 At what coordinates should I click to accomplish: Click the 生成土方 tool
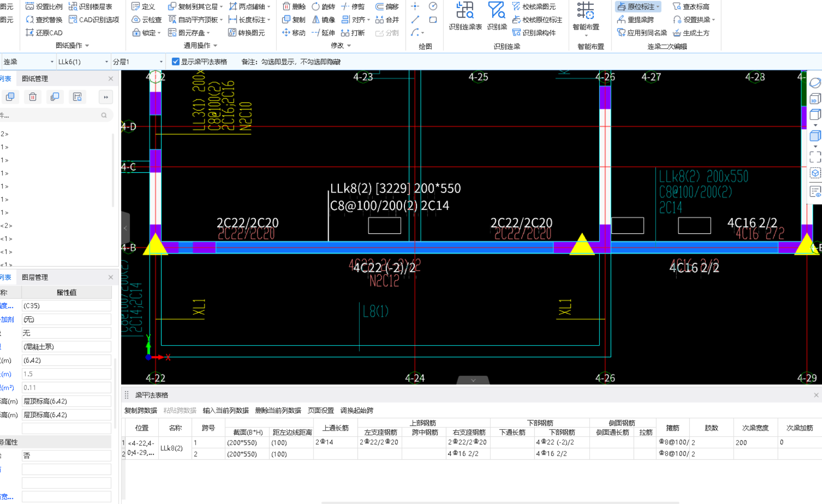[691, 32]
